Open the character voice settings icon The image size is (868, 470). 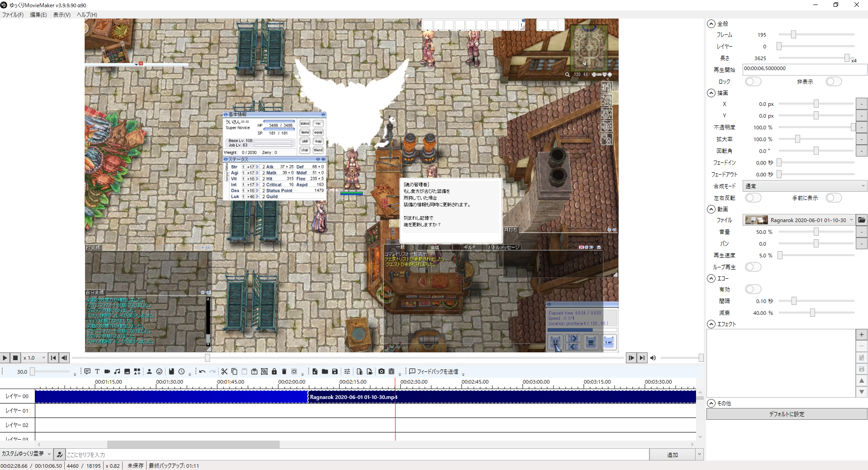(x=59, y=454)
